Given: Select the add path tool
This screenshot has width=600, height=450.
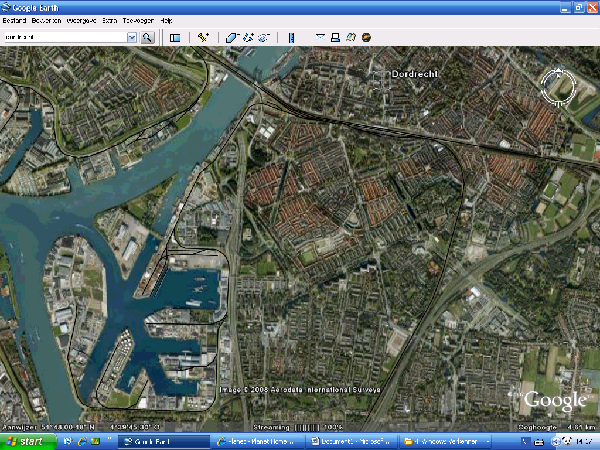Looking at the screenshot, I should click(248, 37).
